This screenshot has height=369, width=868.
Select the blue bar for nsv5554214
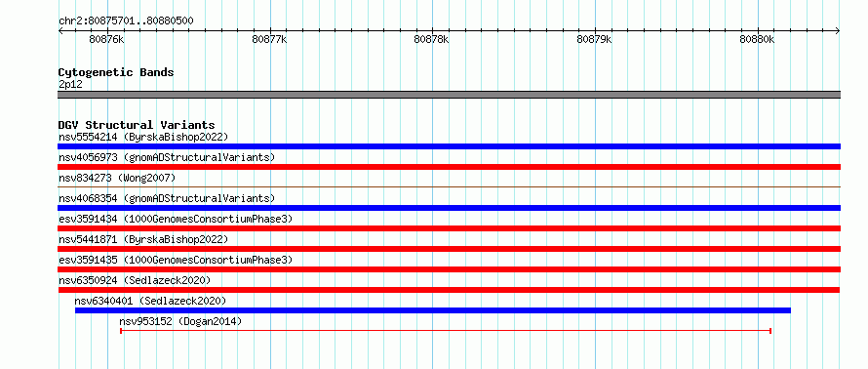tap(449, 146)
